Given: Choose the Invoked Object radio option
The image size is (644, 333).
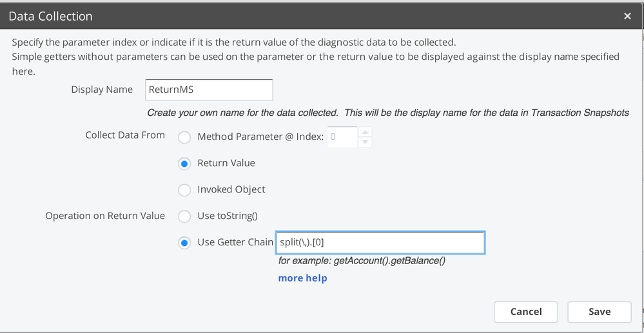Looking at the screenshot, I should pos(184,190).
